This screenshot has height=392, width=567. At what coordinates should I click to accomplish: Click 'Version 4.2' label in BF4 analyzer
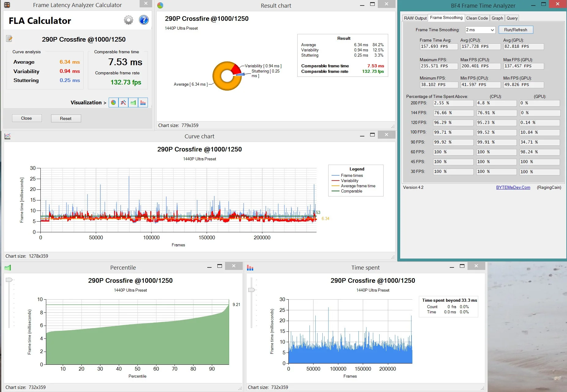click(x=413, y=187)
